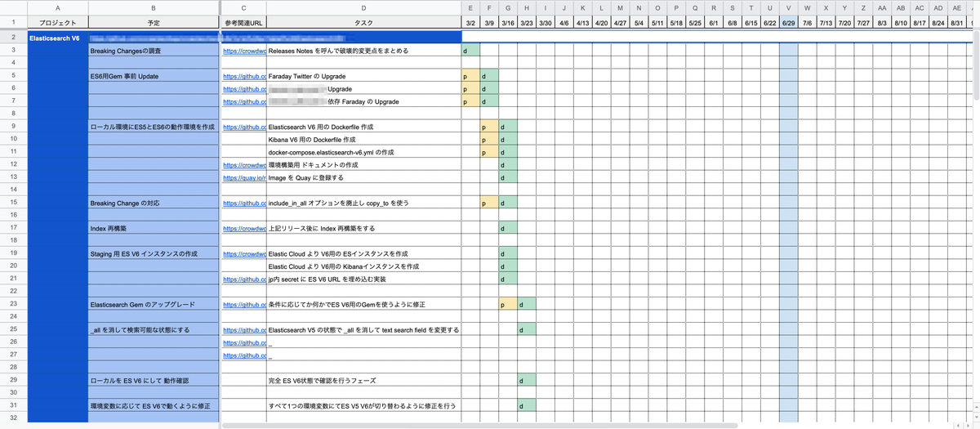Select the 4/6 date header cell
The image size is (980, 429).
564,22
